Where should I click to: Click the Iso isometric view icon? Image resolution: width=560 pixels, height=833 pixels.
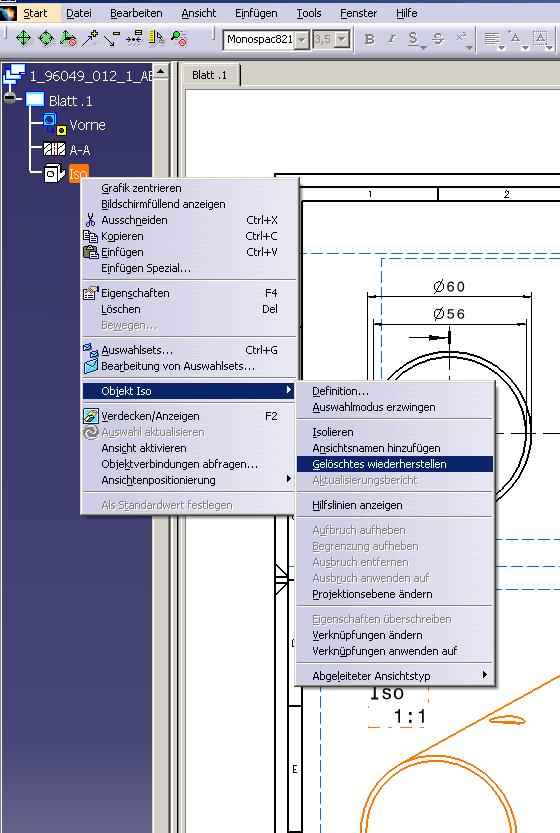click(54, 173)
